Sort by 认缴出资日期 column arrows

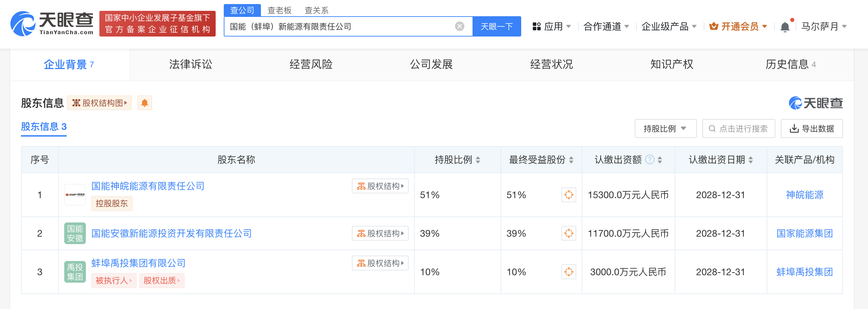click(751, 160)
